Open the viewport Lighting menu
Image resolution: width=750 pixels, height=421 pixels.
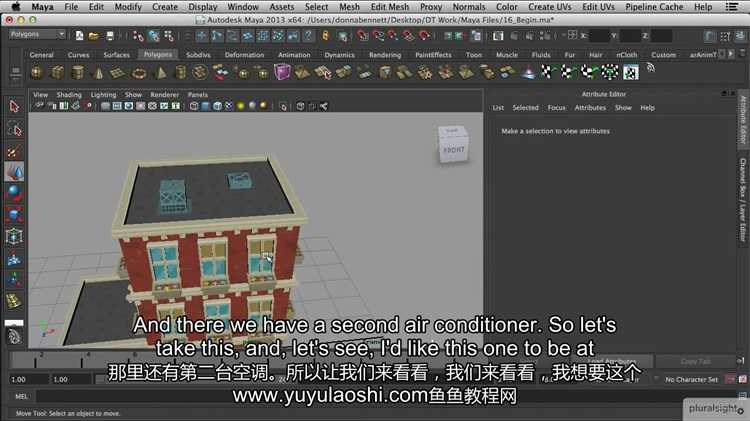tap(103, 95)
